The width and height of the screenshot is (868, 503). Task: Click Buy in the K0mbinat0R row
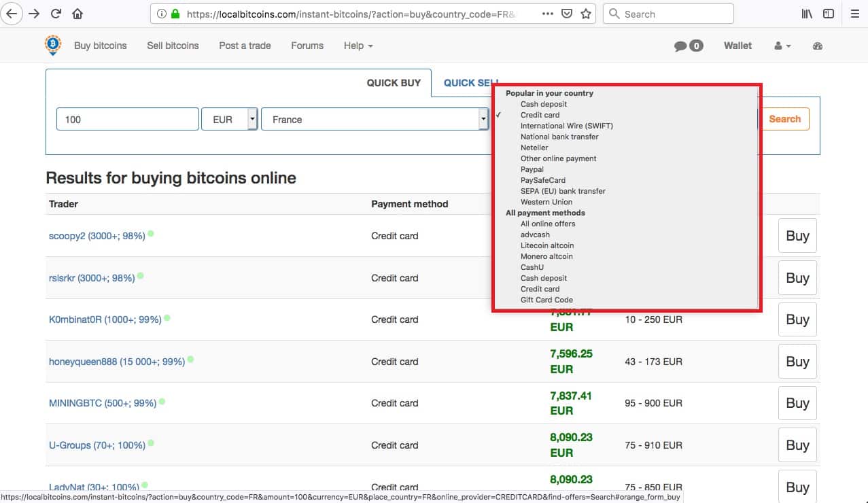pyautogui.click(x=797, y=319)
